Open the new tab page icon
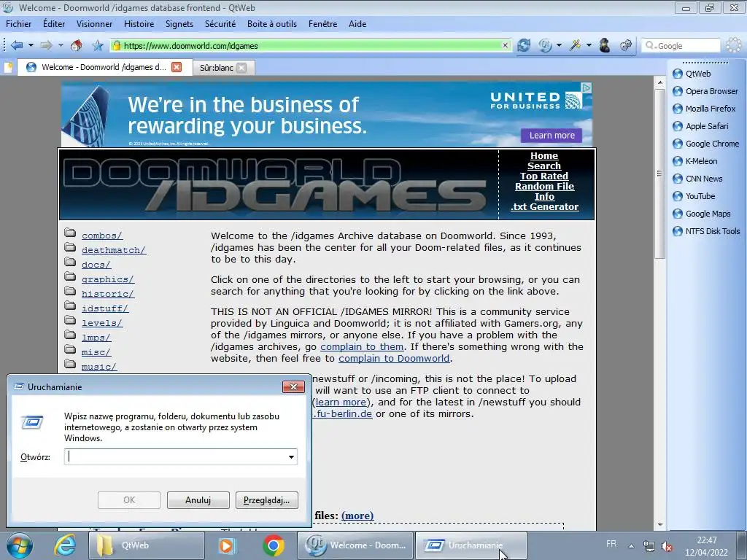747x560 pixels. click(8, 67)
